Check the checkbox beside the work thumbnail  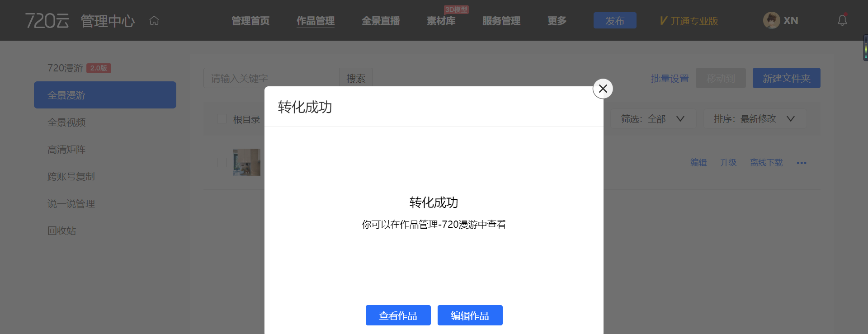pyautogui.click(x=222, y=162)
